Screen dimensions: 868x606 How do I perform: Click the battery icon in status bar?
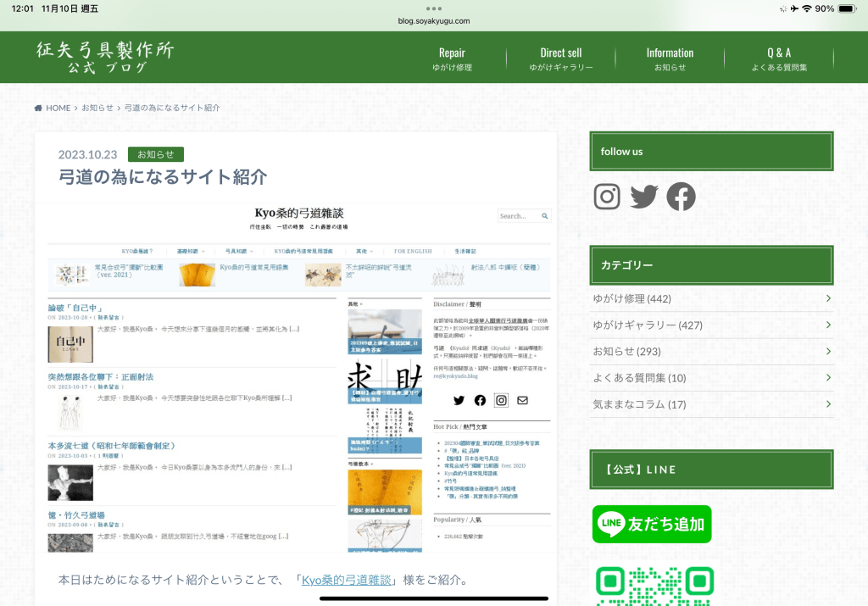(x=847, y=8)
